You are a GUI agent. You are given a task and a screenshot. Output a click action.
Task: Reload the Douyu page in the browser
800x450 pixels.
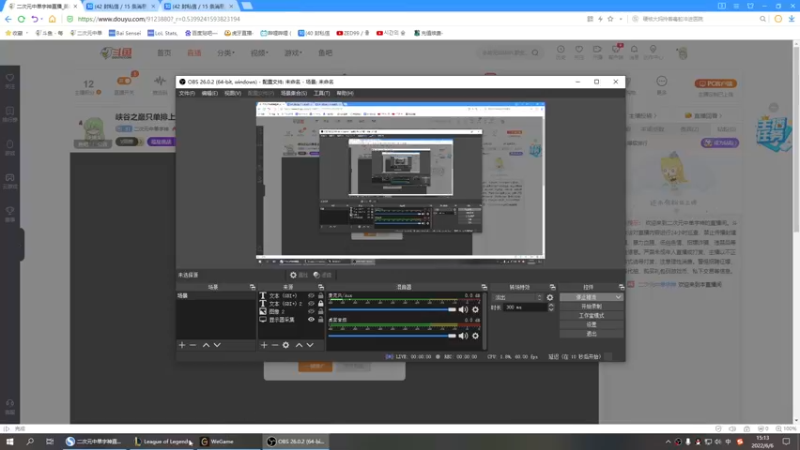point(21,19)
